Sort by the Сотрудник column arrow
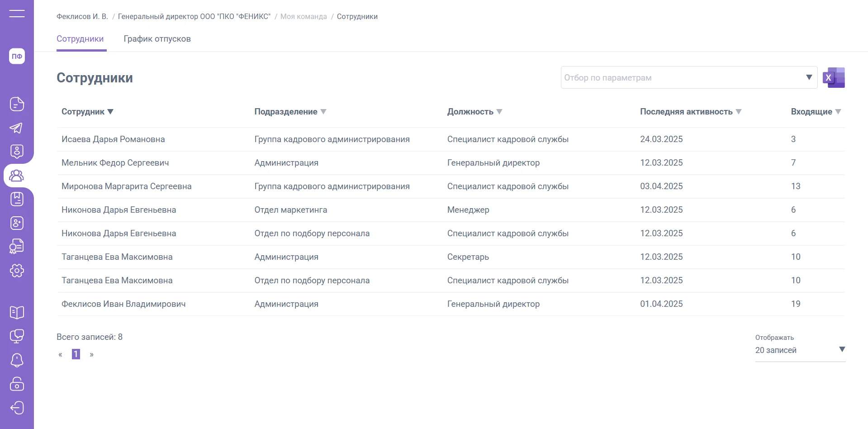This screenshot has height=429, width=868. (x=110, y=112)
